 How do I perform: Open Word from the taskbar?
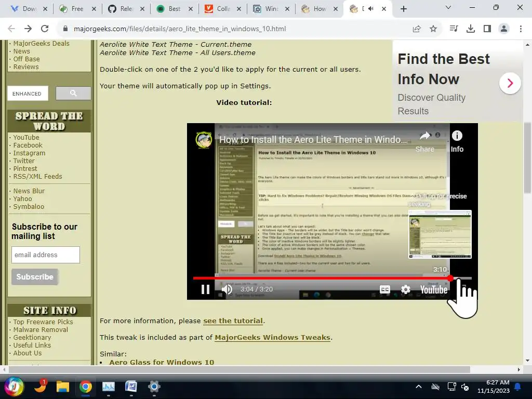[x=131, y=387]
